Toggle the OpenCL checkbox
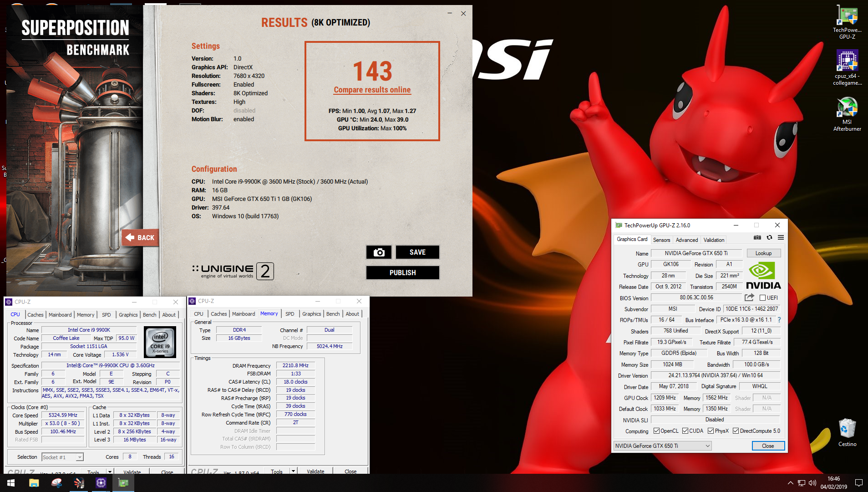Image resolution: width=868 pixels, height=492 pixels. [656, 431]
